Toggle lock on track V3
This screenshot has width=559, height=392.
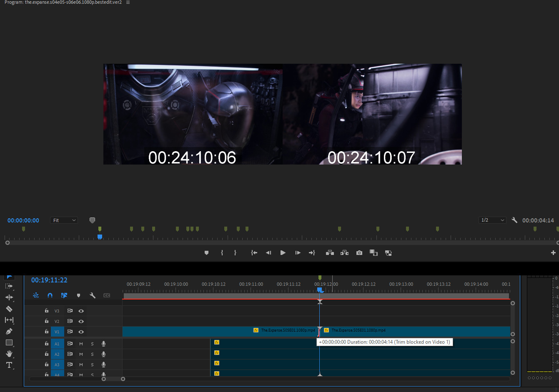(47, 311)
